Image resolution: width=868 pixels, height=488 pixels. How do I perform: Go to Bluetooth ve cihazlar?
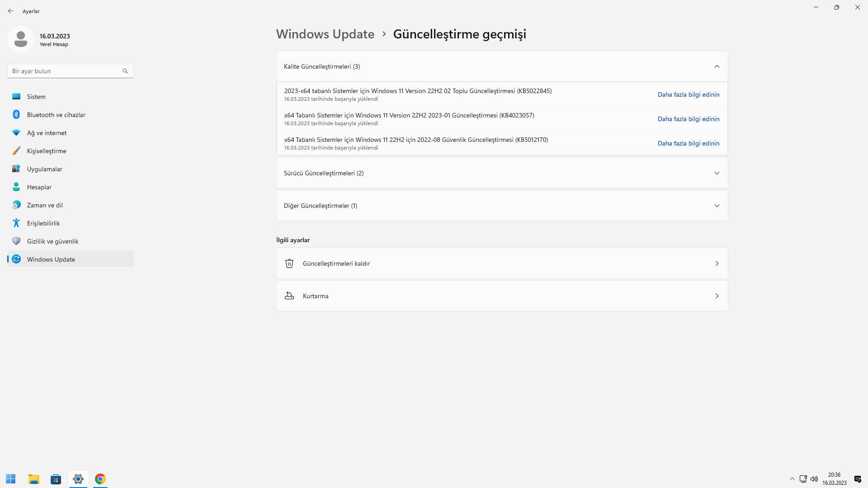pyautogui.click(x=71, y=115)
